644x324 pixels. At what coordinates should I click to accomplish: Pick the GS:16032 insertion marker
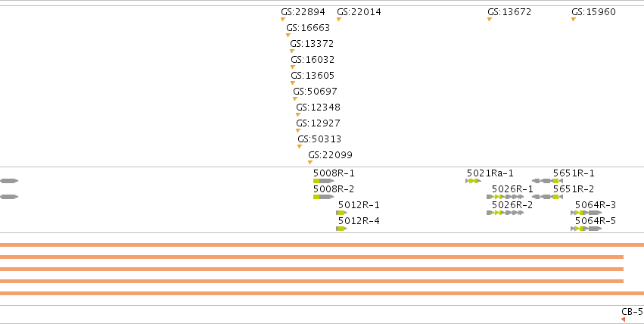coord(293,67)
